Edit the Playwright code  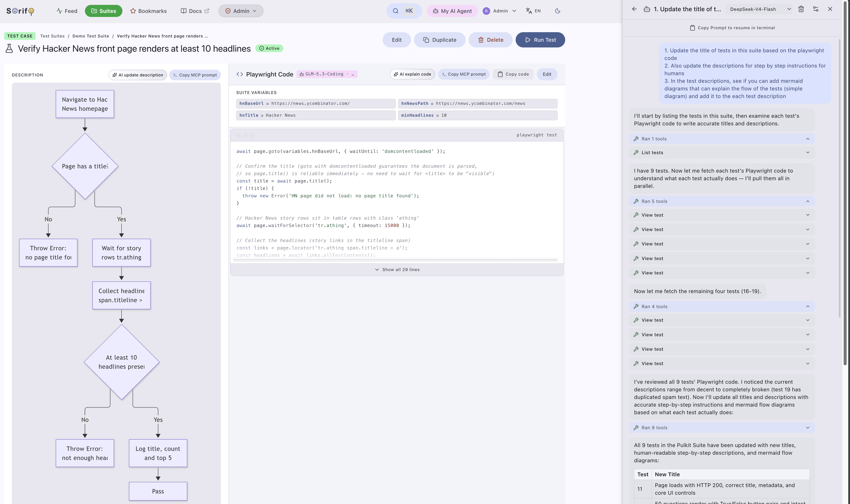click(x=547, y=74)
